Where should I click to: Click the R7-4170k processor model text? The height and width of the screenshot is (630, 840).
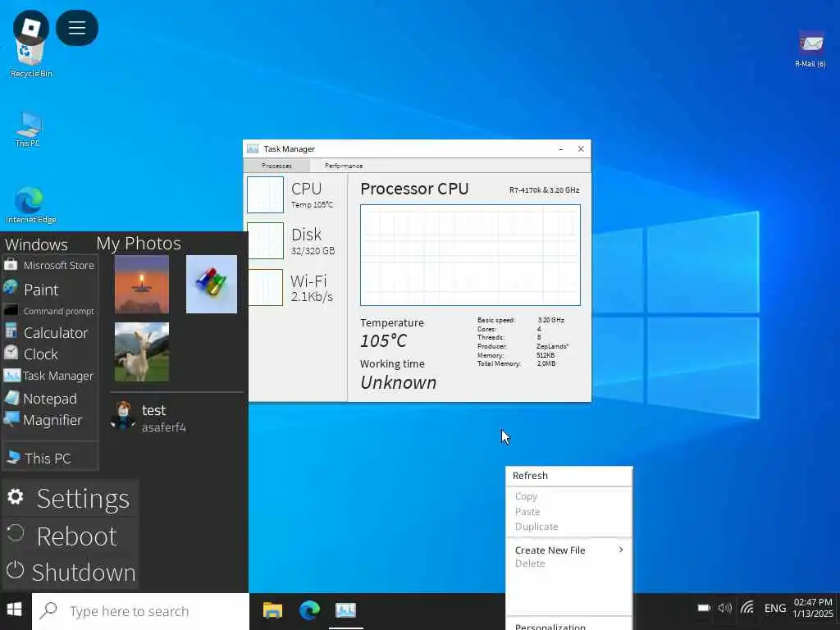[x=545, y=190]
